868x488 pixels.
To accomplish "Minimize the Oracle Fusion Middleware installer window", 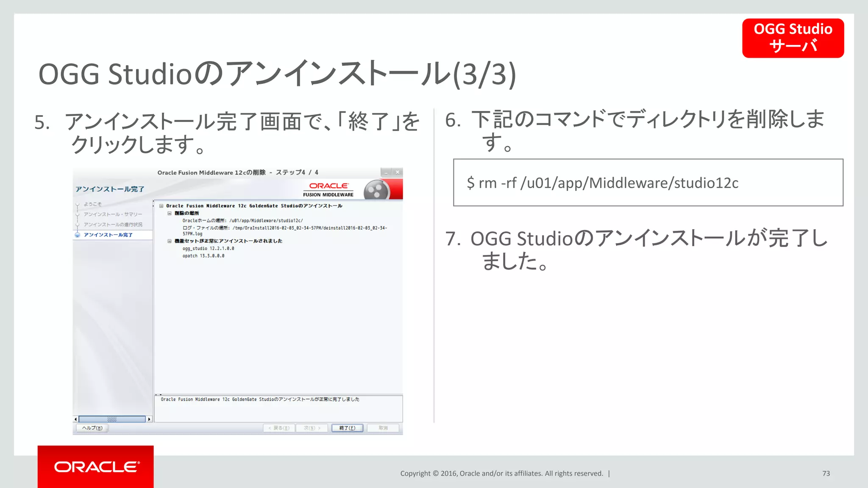I will tap(386, 172).
